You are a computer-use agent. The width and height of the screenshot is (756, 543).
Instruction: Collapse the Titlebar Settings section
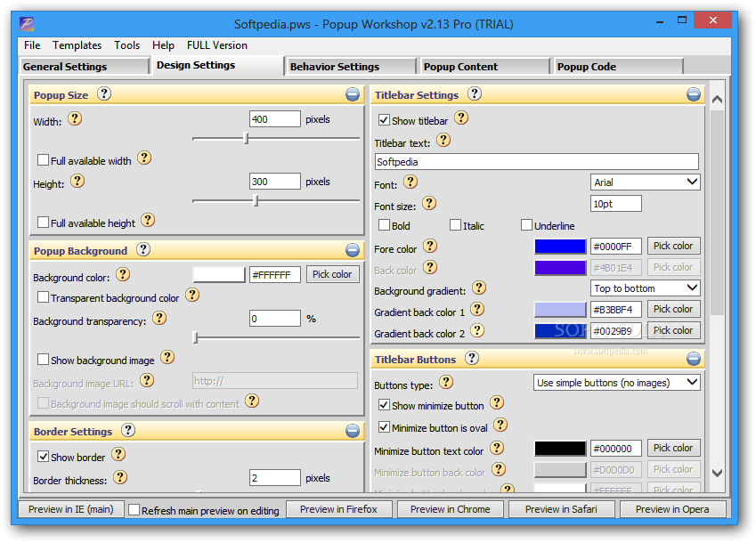(694, 94)
